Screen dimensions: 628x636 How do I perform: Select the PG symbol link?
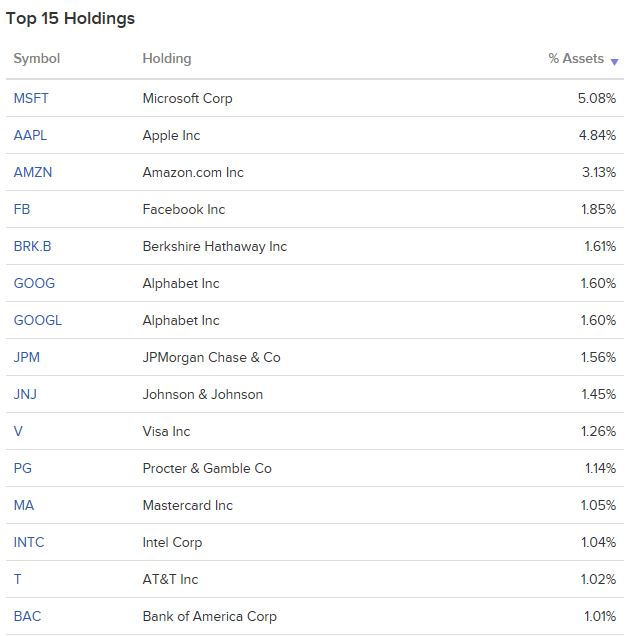22,468
